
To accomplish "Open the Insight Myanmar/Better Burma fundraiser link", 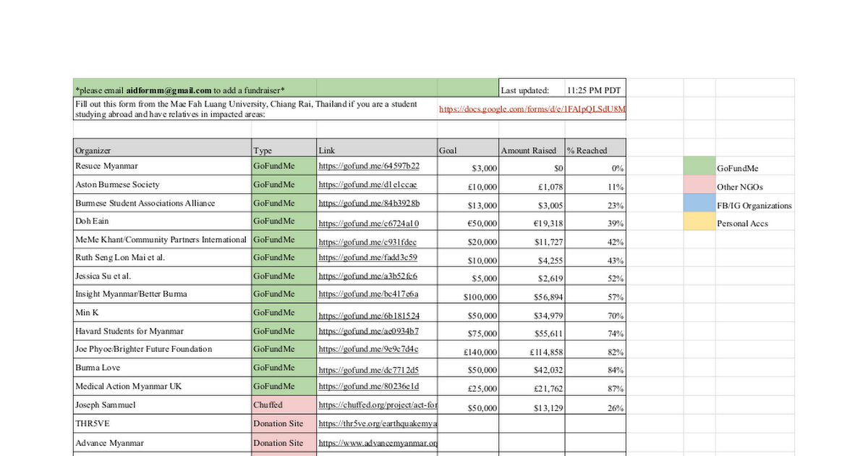I will coord(368,295).
